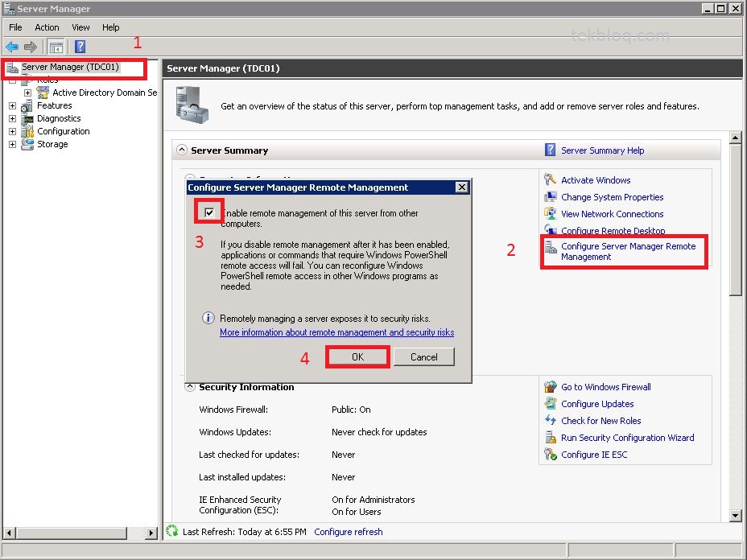Click the tree pane scroll left arrow

pos(9,533)
